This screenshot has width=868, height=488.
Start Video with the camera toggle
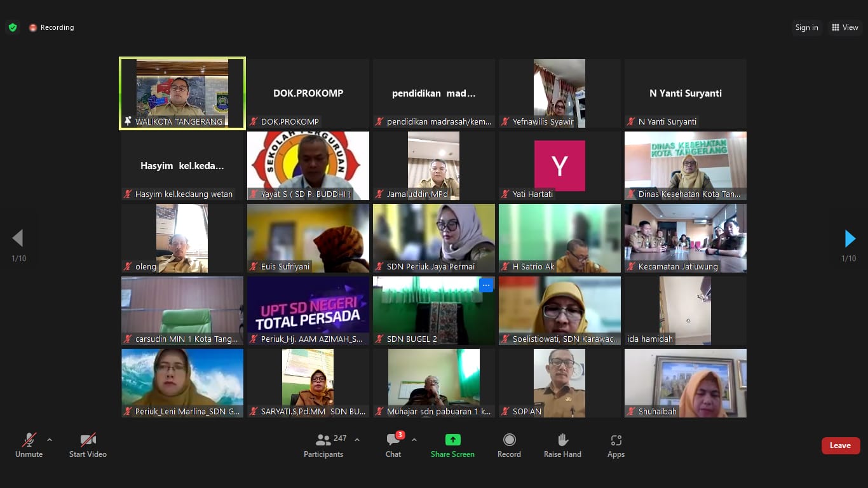click(88, 440)
